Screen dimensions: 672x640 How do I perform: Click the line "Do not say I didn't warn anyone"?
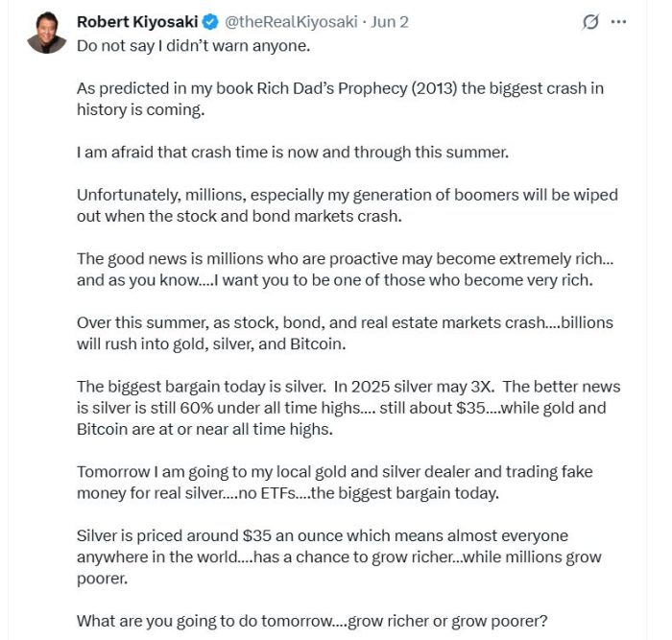pyautogui.click(x=193, y=46)
